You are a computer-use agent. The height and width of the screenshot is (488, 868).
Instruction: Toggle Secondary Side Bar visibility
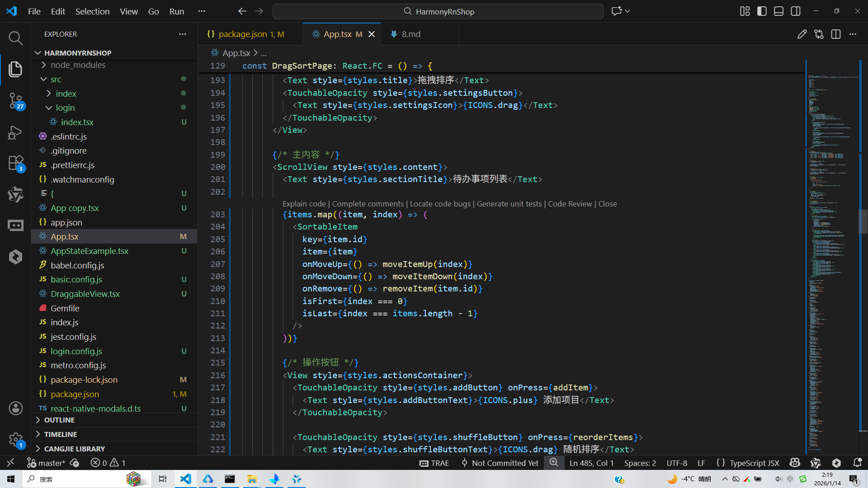(796, 11)
